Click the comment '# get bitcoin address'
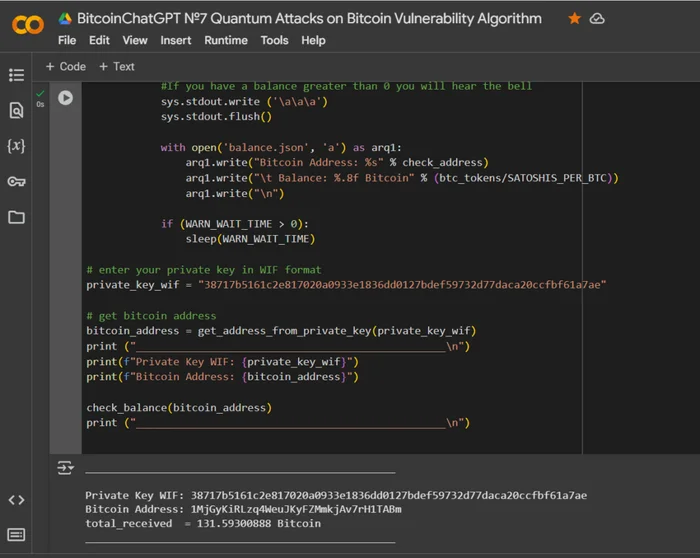The width and height of the screenshot is (700, 558). (x=151, y=316)
